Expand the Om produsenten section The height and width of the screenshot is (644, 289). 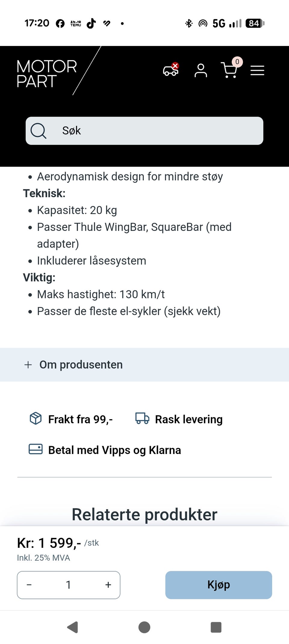[144, 365]
